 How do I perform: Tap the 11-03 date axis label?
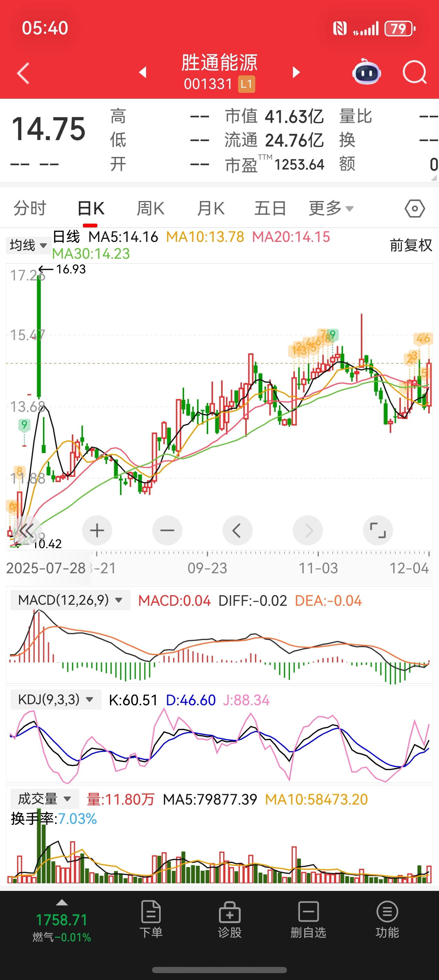point(318,568)
